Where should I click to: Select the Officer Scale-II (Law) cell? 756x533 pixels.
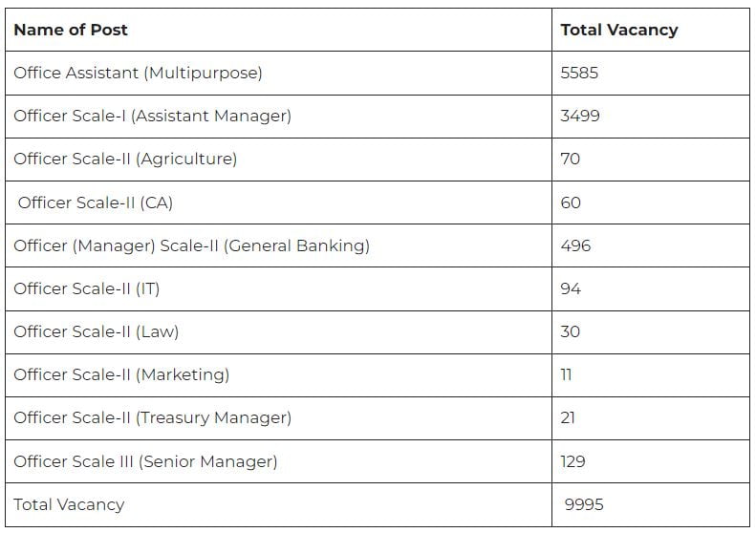pyautogui.click(x=96, y=331)
